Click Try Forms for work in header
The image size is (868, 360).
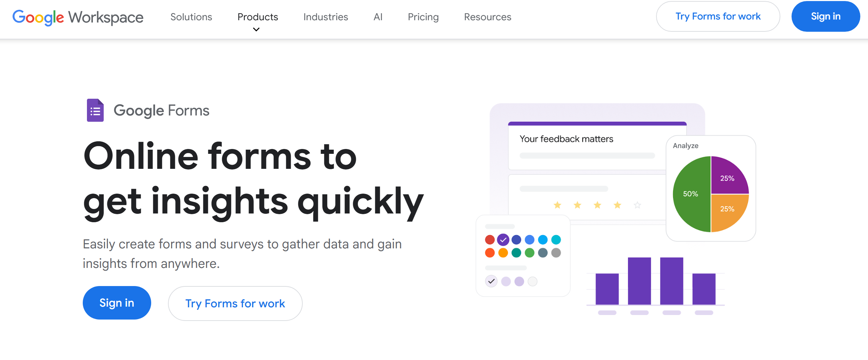(718, 16)
